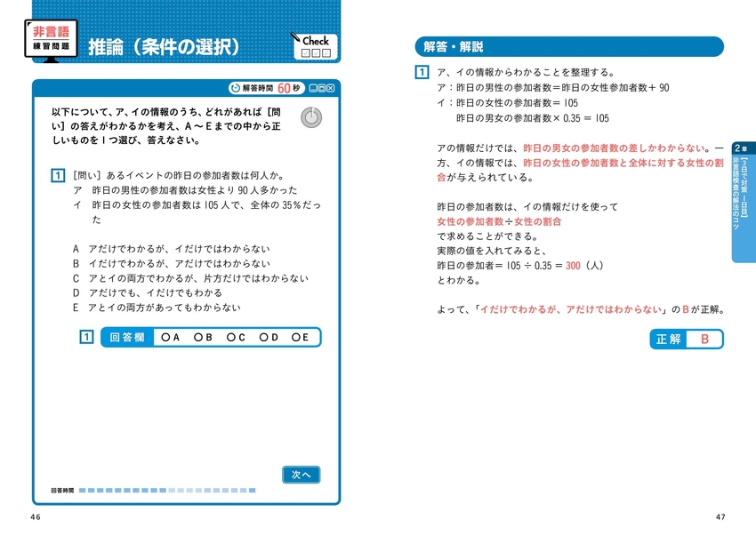Close the mock test window
Image resolution: width=756 pixels, height=536 pixels.
[x=330, y=88]
